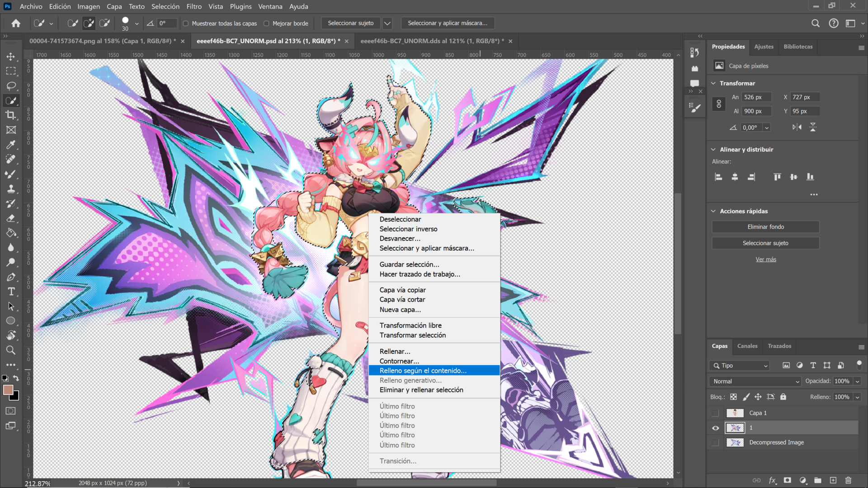Select the Crop tool
The image size is (868, 488).
(x=11, y=115)
